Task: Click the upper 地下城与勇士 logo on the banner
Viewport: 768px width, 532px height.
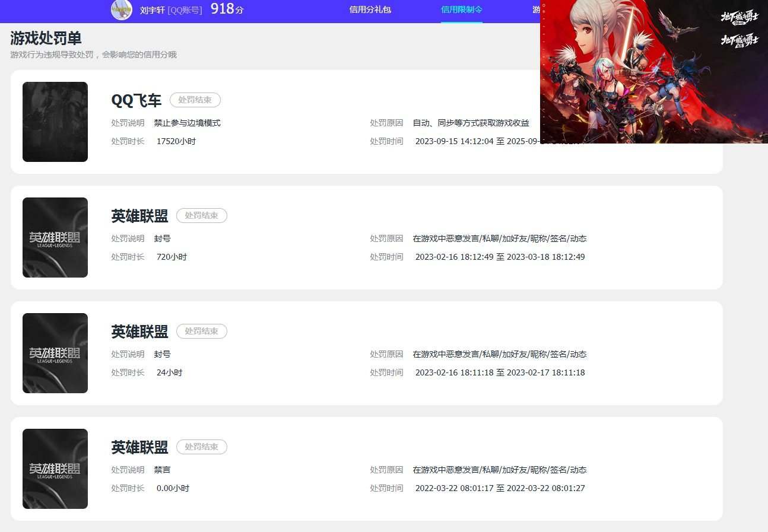Action: [740, 17]
